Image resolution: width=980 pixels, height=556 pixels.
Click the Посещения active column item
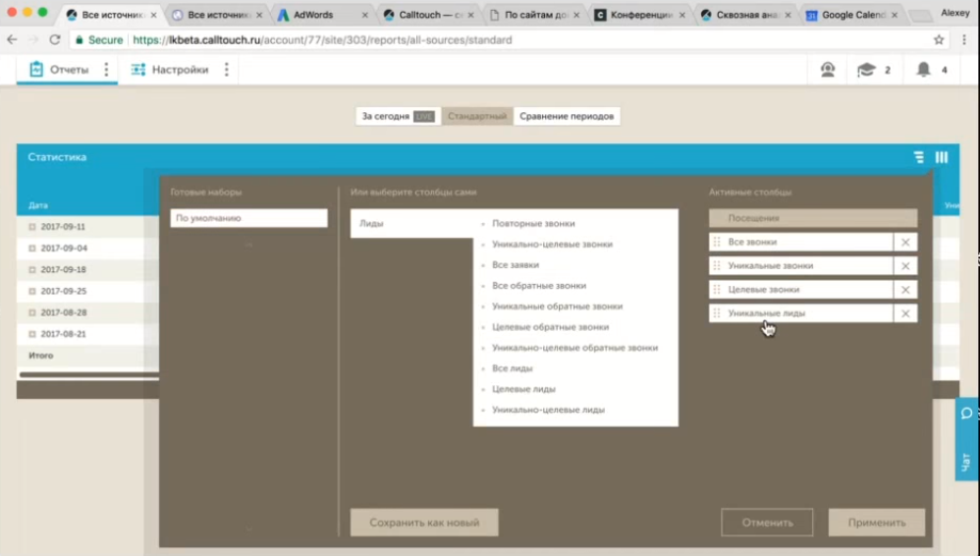(812, 218)
